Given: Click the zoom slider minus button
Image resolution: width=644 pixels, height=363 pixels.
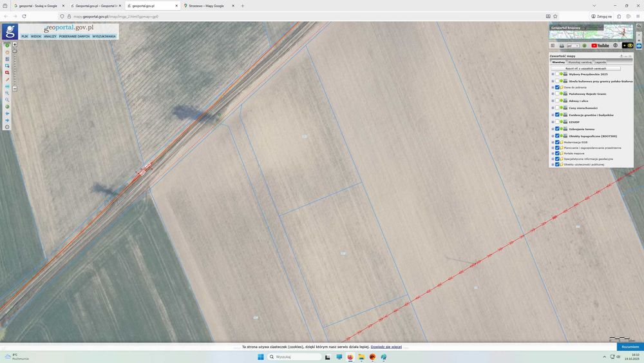Looking at the screenshot, I should pos(15,88).
